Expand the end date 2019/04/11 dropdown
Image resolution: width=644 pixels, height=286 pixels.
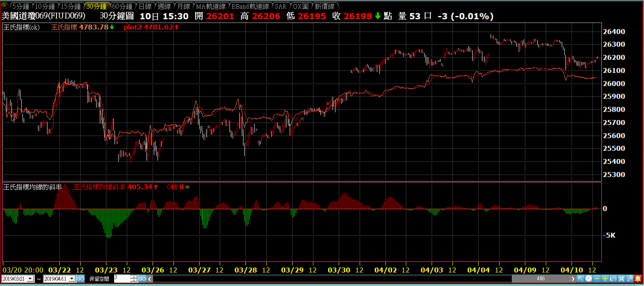click(x=72, y=279)
